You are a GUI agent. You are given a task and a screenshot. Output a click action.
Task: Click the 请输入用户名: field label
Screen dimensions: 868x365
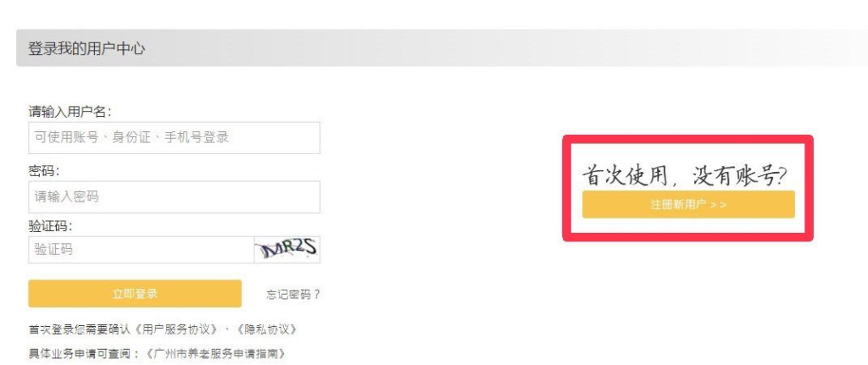[70, 112]
